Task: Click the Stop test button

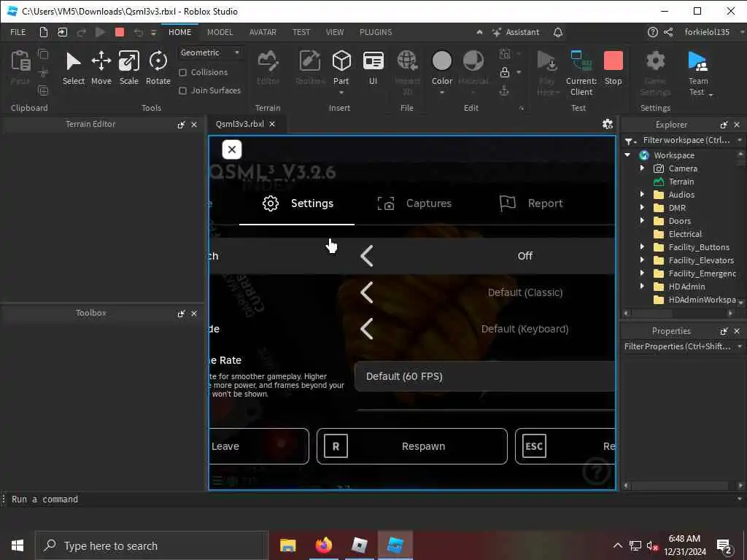Action: click(x=613, y=69)
